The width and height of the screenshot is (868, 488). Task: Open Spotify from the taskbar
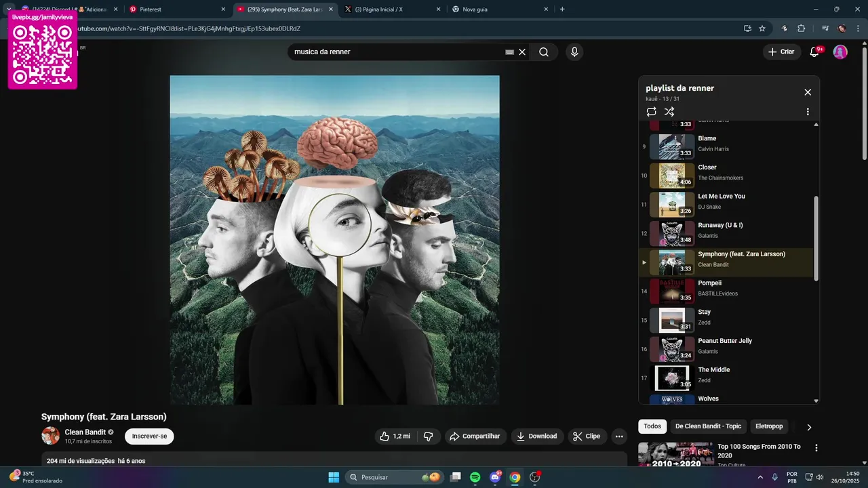475,477
